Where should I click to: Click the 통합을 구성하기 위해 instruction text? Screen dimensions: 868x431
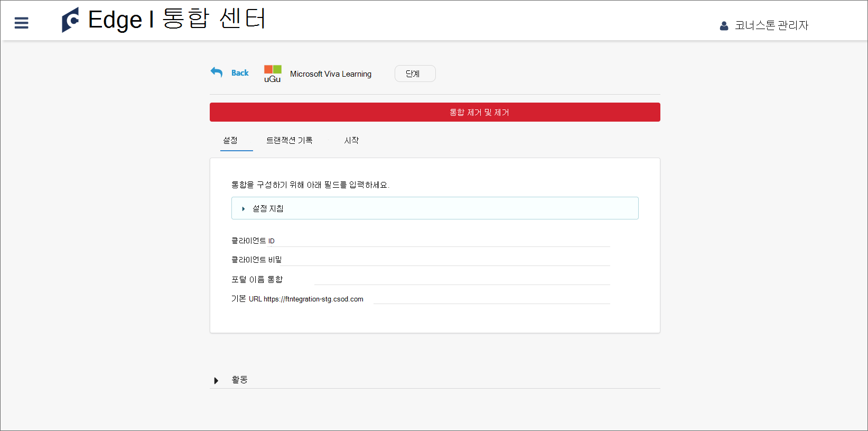click(310, 185)
